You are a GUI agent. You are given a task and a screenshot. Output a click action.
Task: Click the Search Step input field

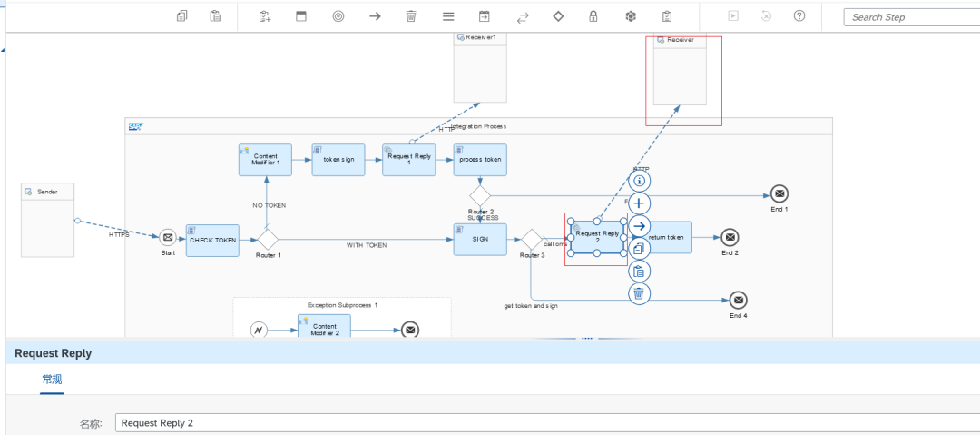tap(912, 17)
